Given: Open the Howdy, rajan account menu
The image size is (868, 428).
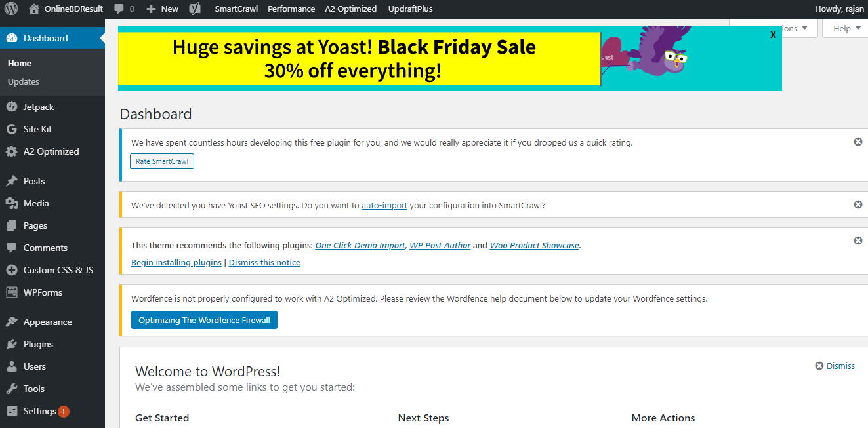Looking at the screenshot, I should (x=838, y=9).
